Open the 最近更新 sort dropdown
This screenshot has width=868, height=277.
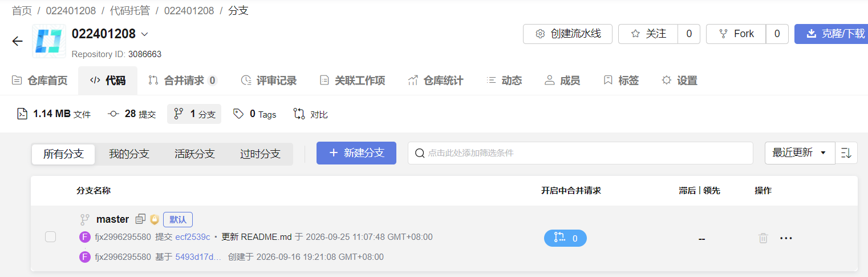tap(800, 153)
